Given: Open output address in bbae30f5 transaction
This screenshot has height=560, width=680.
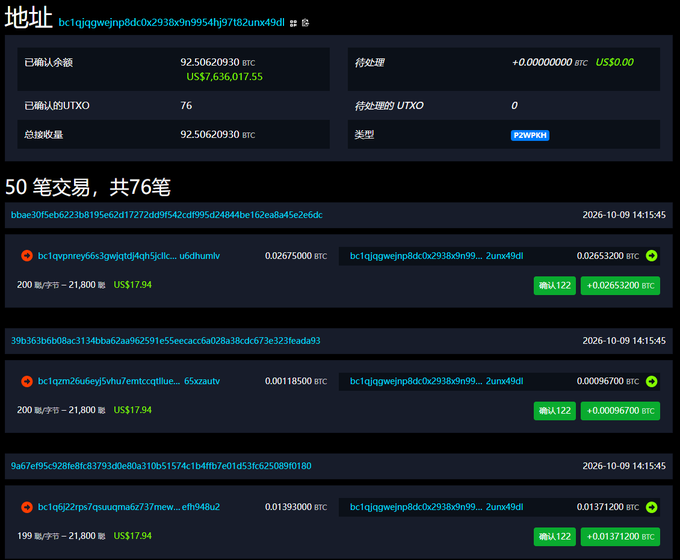Looking at the screenshot, I should pyautogui.click(x=437, y=256).
